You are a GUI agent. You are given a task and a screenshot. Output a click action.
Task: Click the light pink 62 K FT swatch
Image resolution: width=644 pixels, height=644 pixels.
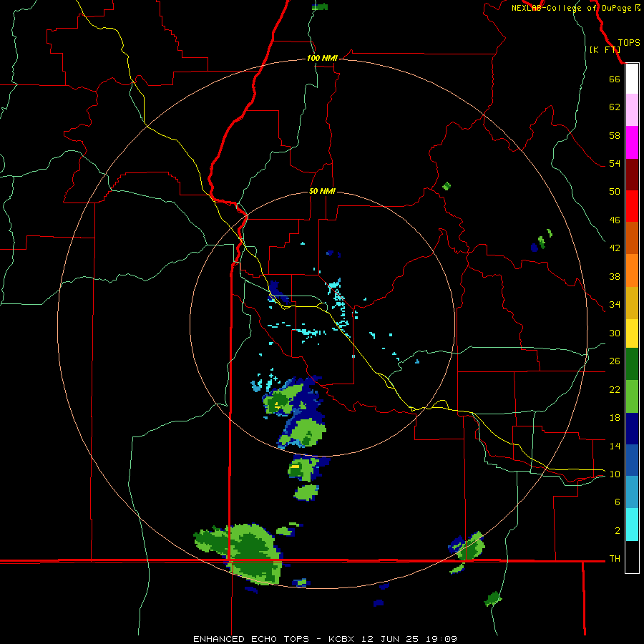coord(632,109)
